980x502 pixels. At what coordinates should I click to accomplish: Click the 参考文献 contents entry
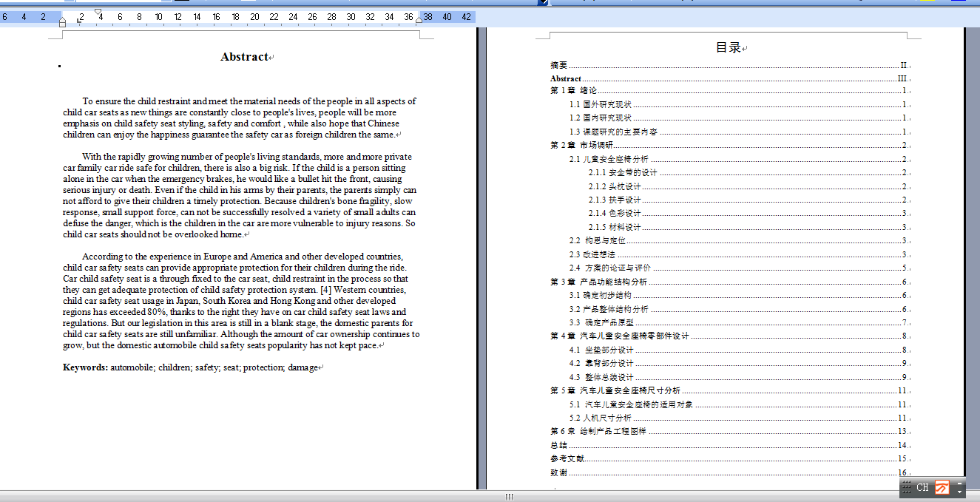click(730, 458)
